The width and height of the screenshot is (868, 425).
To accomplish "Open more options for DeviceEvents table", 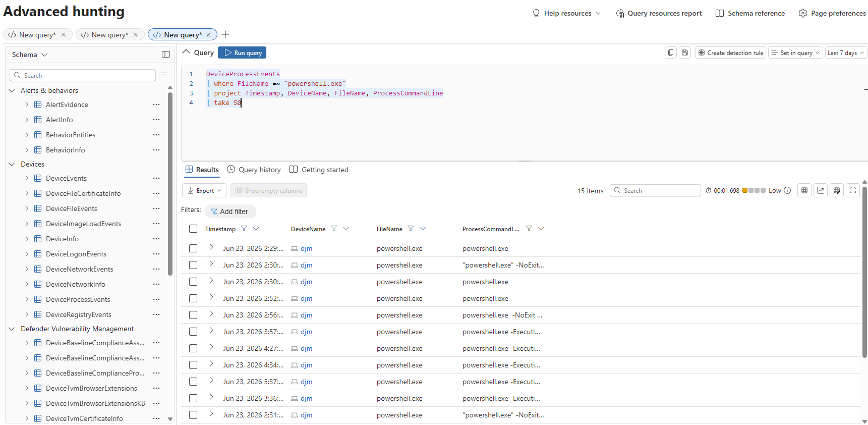I will (156, 178).
